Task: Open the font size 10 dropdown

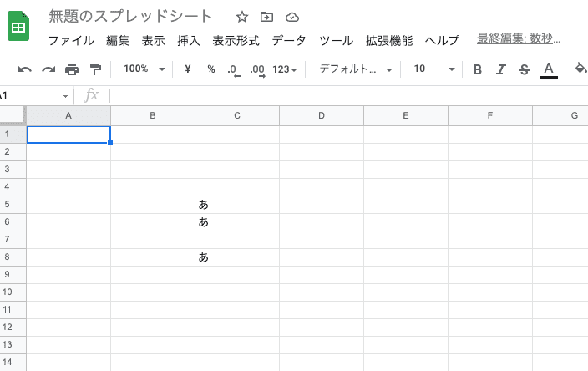Action: pos(434,69)
